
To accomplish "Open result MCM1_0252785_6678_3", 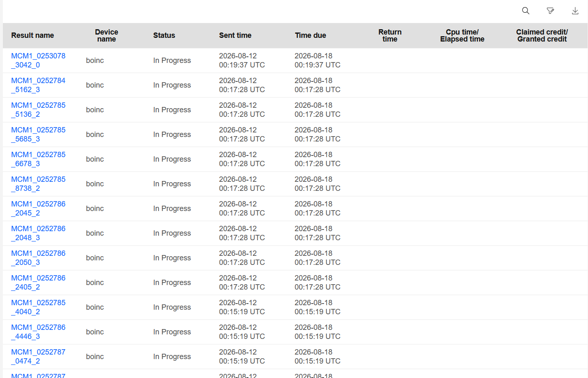I will [38, 159].
